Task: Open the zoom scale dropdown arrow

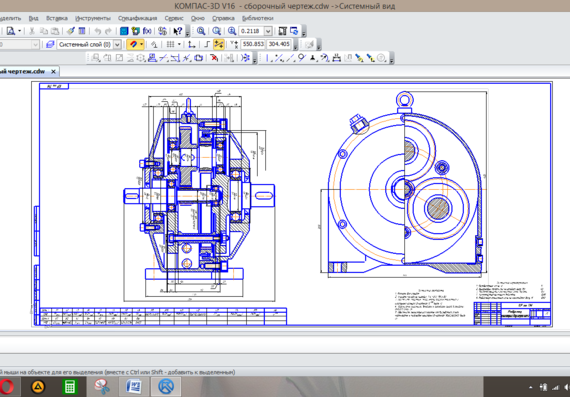Action: [x=268, y=31]
